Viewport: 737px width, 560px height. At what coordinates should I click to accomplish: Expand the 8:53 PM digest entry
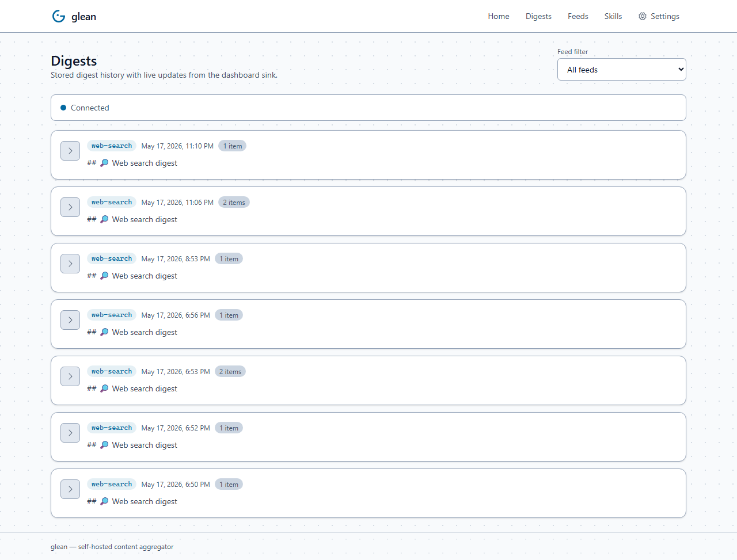click(x=70, y=264)
